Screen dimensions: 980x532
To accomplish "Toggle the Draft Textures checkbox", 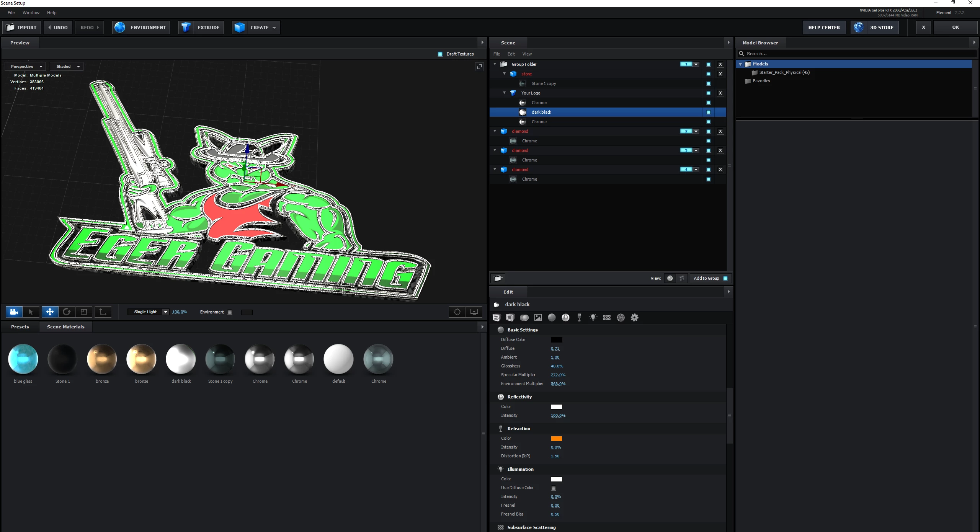I will point(440,54).
